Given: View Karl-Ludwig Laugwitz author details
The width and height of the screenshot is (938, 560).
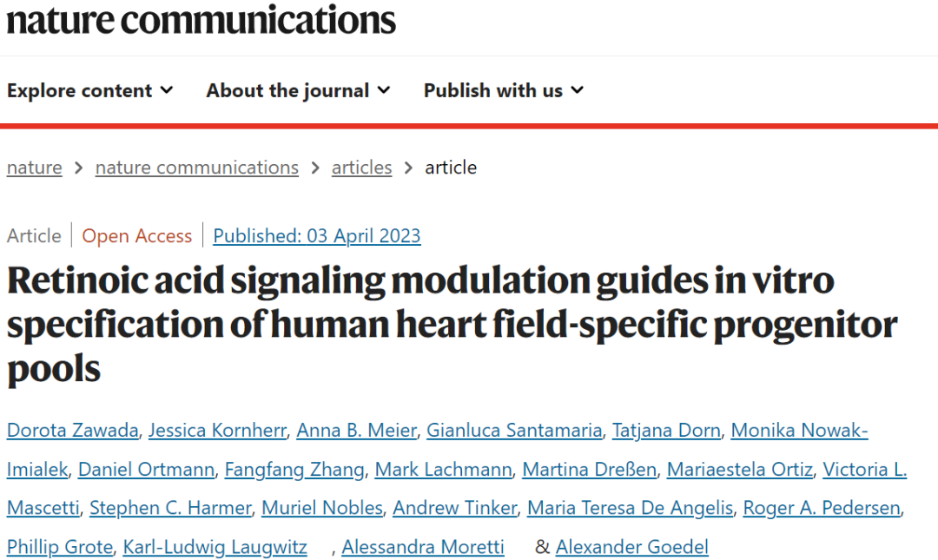Looking at the screenshot, I should point(215,547).
